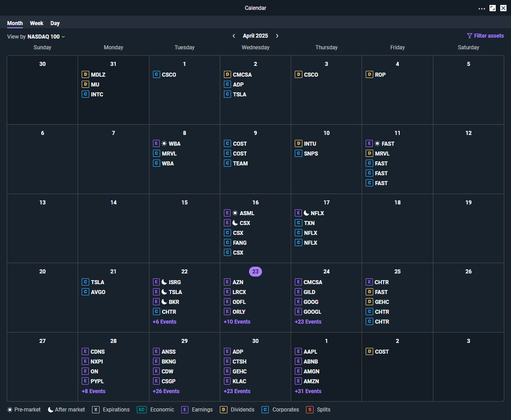This screenshot has width=511, height=420.
Task: Click the ORLY event text
Action: tap(239, 312)
